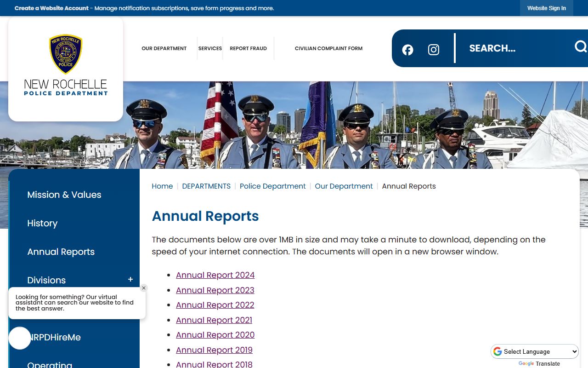This screenshot has height=368, width=588.
Task: Open the Select Language dropdown
Action: click(535, 351)
